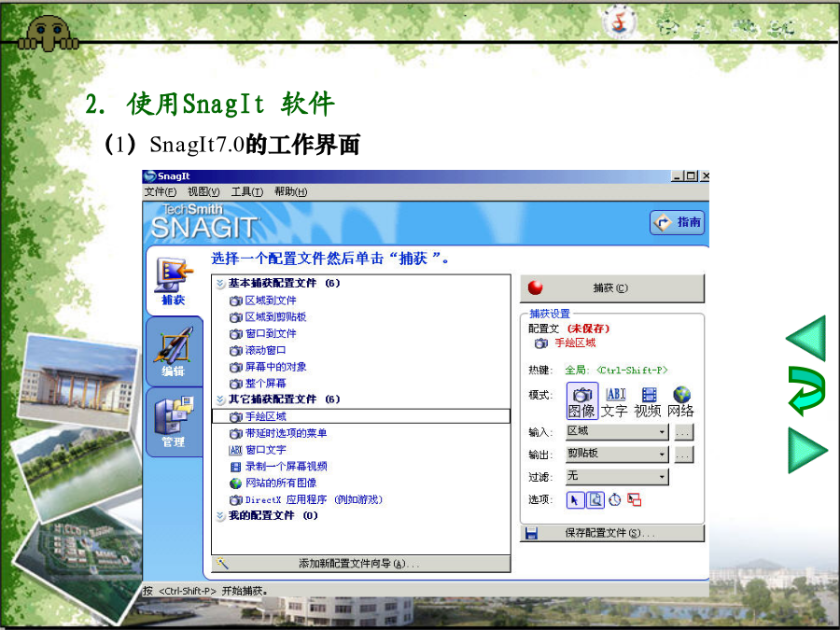Open the 视图(V) menu
The image size is (840, 630).
coord(203,191)
